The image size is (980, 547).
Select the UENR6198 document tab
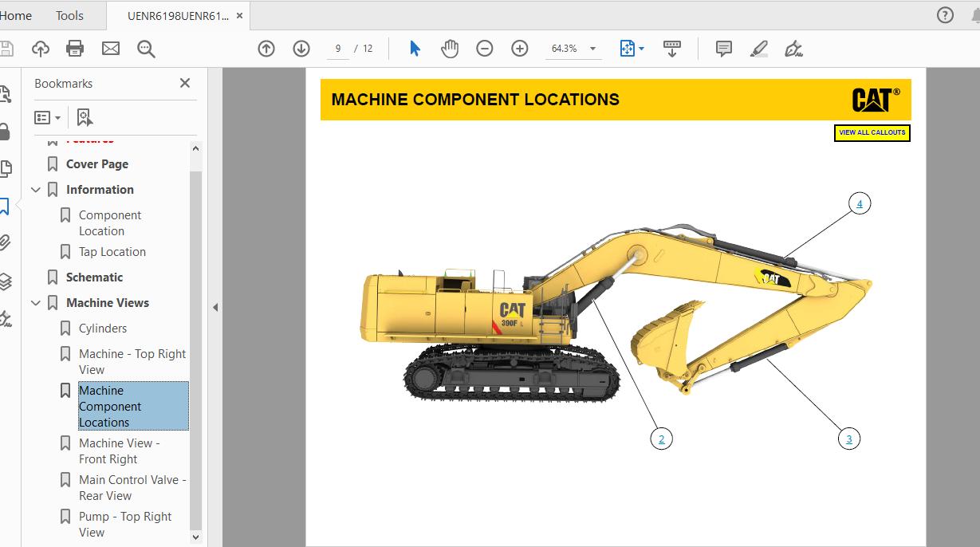point(178,15)
